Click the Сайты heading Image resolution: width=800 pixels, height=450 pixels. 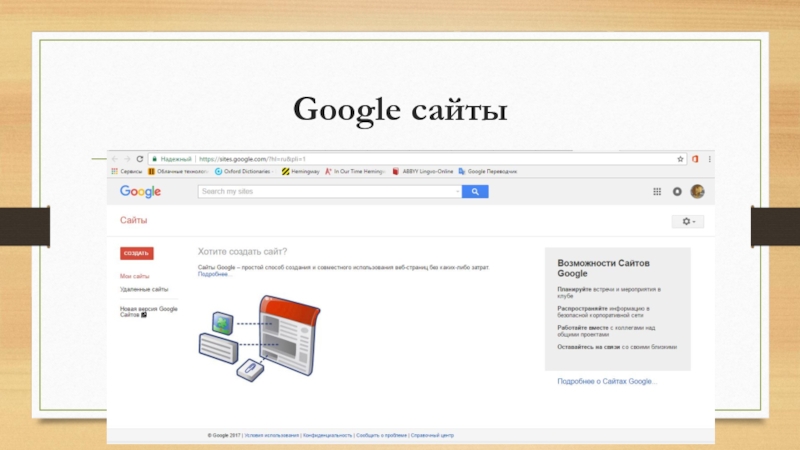(x=134, y=220)
